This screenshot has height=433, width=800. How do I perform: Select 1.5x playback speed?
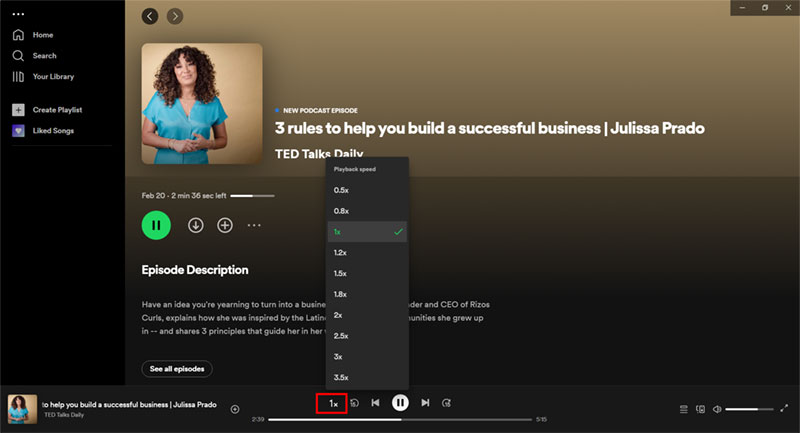point(367,273)
